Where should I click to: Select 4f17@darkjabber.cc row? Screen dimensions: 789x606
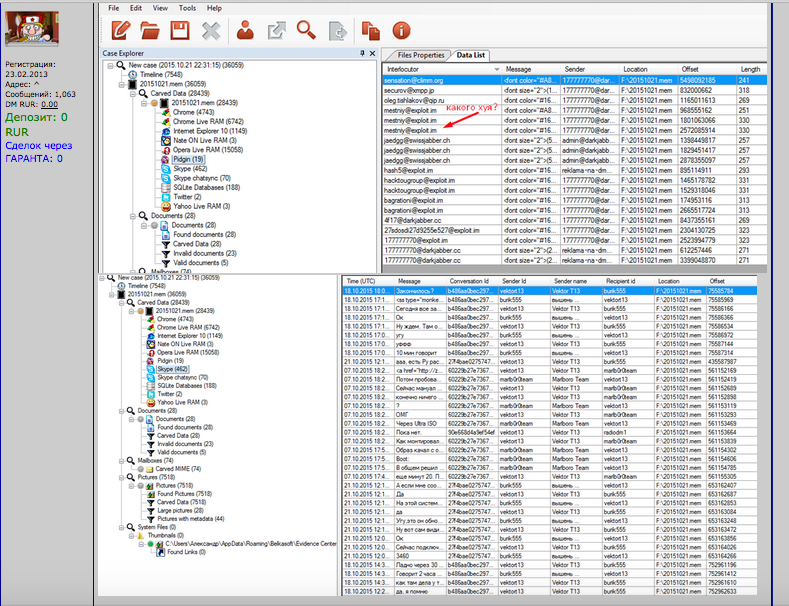[x=575, y=220]
